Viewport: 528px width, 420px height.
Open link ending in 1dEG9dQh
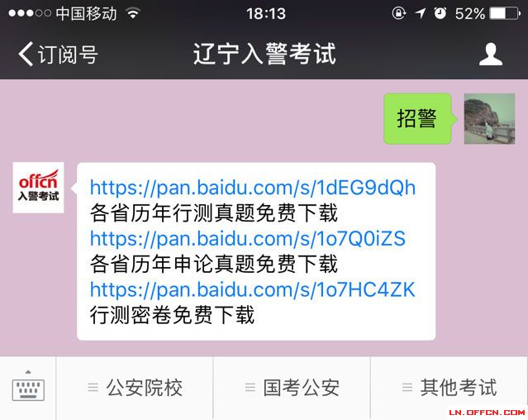click(253, 188)
